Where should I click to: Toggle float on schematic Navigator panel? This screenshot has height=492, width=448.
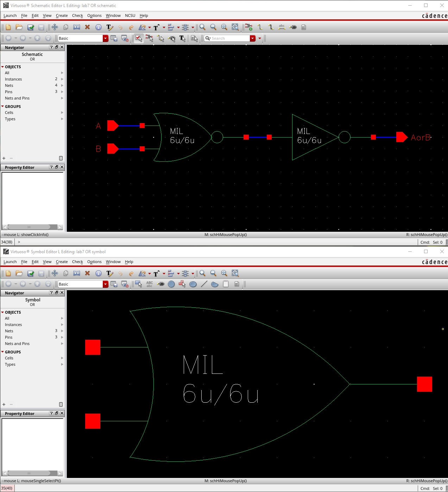(57, 47)
